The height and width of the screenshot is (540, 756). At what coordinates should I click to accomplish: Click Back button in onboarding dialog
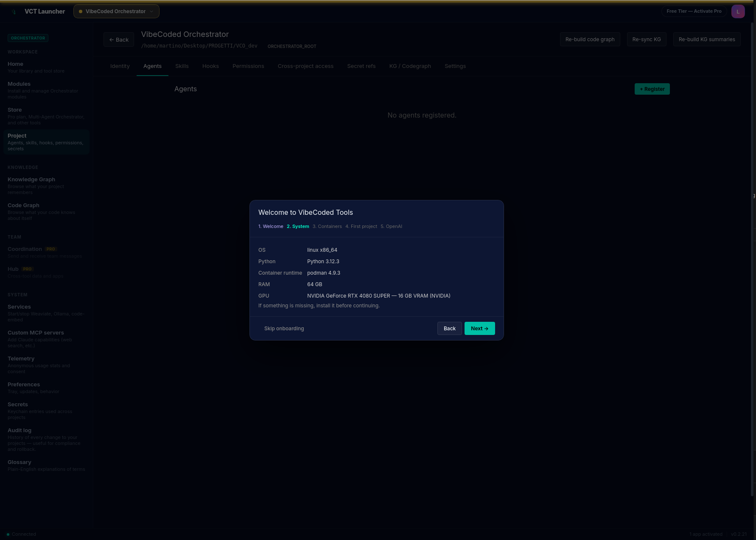pos(450,329)
